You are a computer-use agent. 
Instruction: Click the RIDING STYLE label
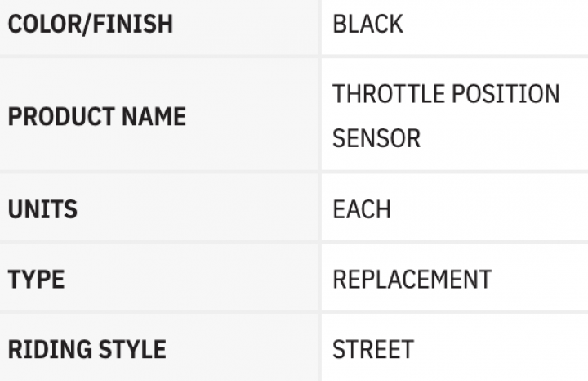(87, 349)
